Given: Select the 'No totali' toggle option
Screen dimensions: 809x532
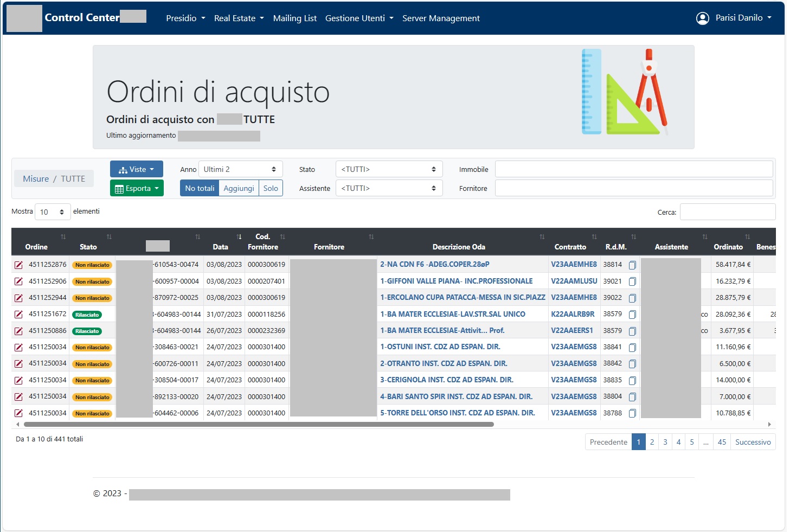Looking at the screenshot, I should (200, 188).
